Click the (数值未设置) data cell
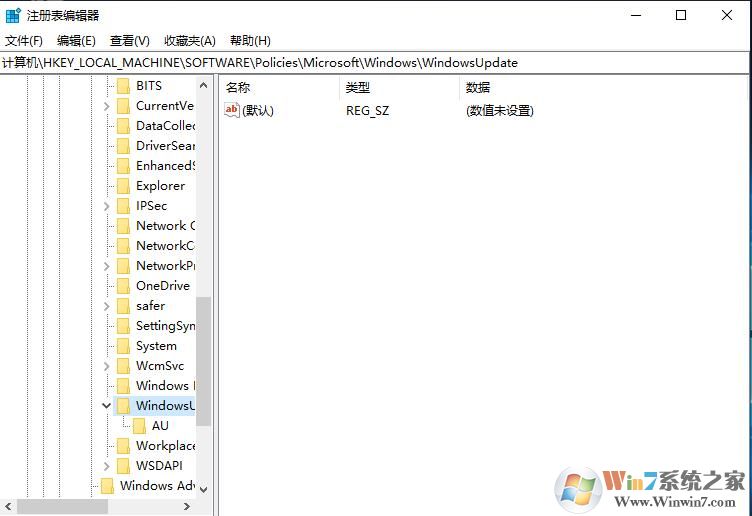 500,111
